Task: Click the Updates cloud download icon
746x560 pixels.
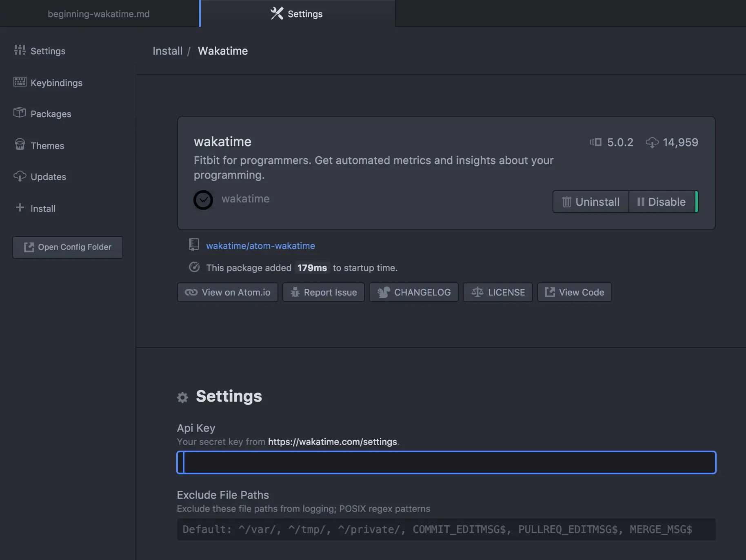Action: [20, 176]
